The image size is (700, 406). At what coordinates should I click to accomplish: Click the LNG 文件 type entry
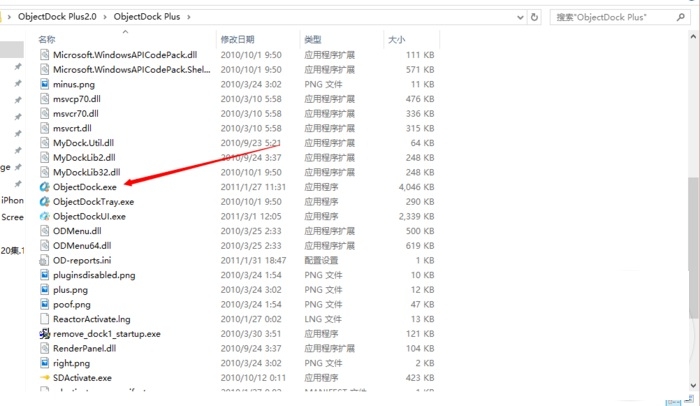pyautogui.click(x=323, y=319)
